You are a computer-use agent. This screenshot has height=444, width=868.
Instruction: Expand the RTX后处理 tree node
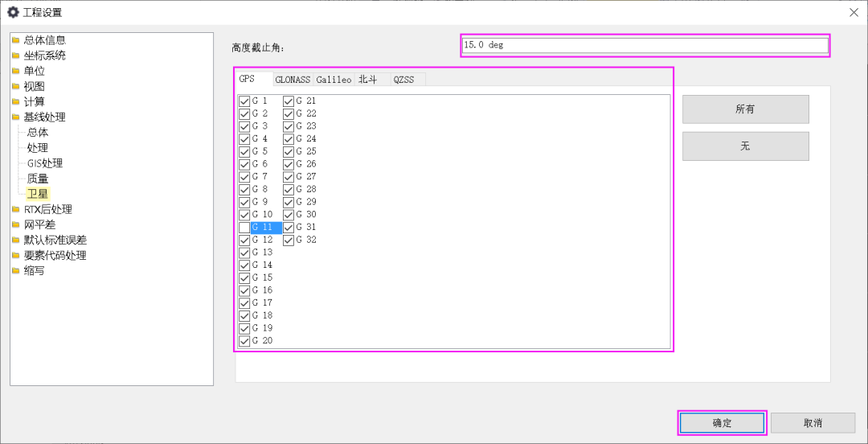coord(48,209)
